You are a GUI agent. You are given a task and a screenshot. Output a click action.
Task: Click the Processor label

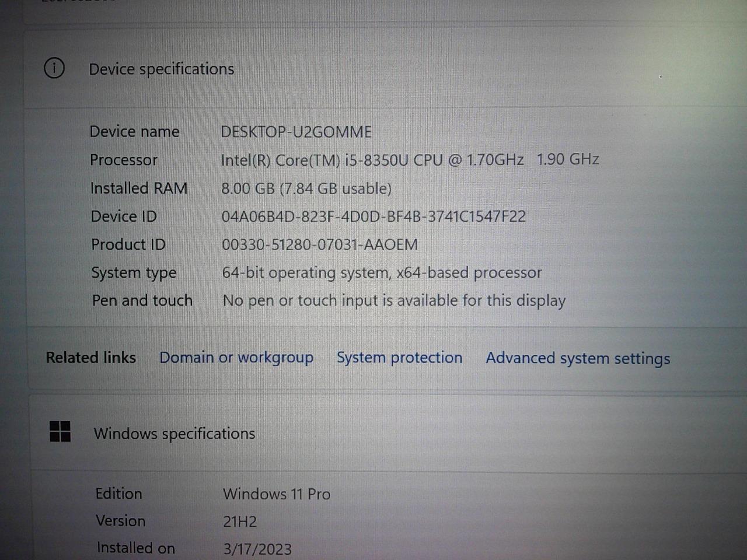point(124,160)
